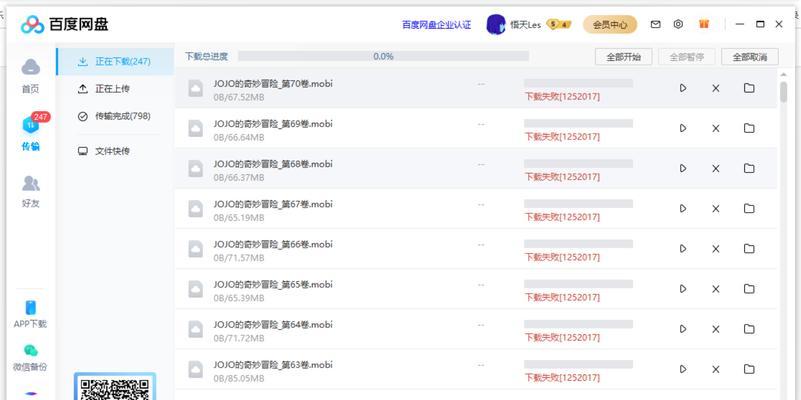Cancel download of 第66卷.mobi
This screenshot has width=801, height=400.
[x=716, y=249]
